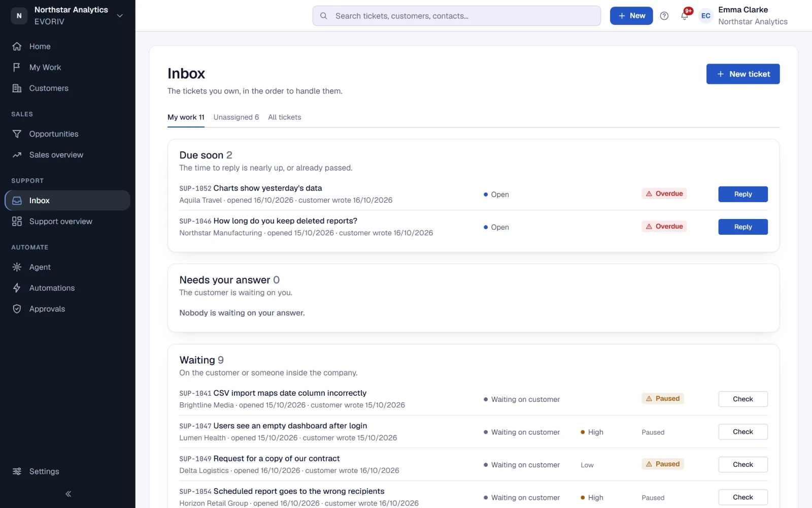
Task: Click Check for CSV import ticket SUP-1041
Action: pyautogui.click(x=742, y=399)
